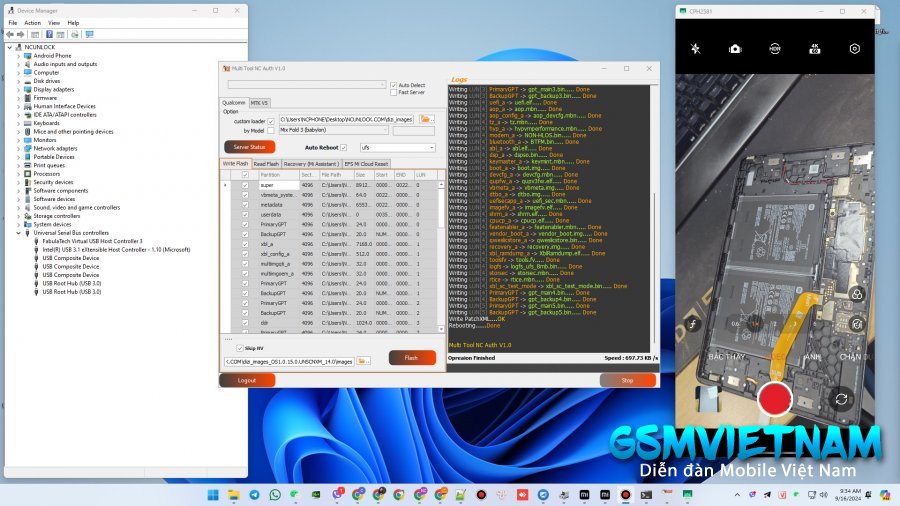Image resolution: width=900 pixels, height=506 pixels.
Task: Enable the by Model checkbox
Action: [x=271, y=131]
